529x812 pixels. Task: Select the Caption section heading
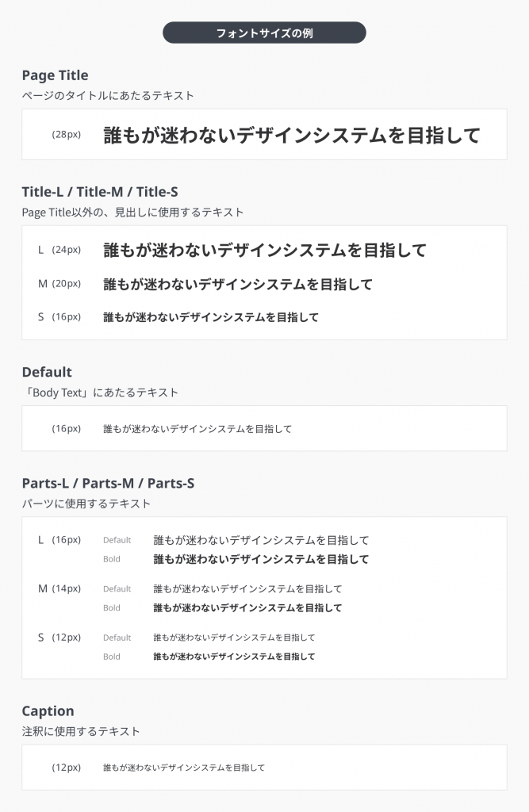pos(48,711)
